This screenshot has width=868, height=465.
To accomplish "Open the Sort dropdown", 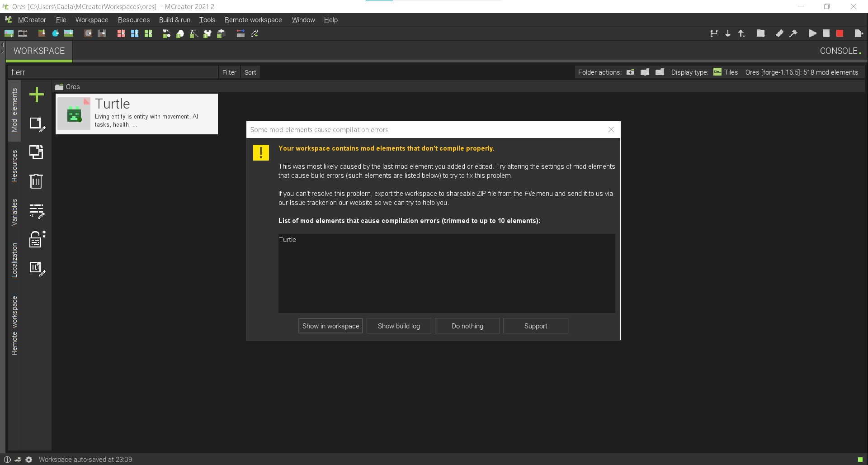I will tap(250, 72).
